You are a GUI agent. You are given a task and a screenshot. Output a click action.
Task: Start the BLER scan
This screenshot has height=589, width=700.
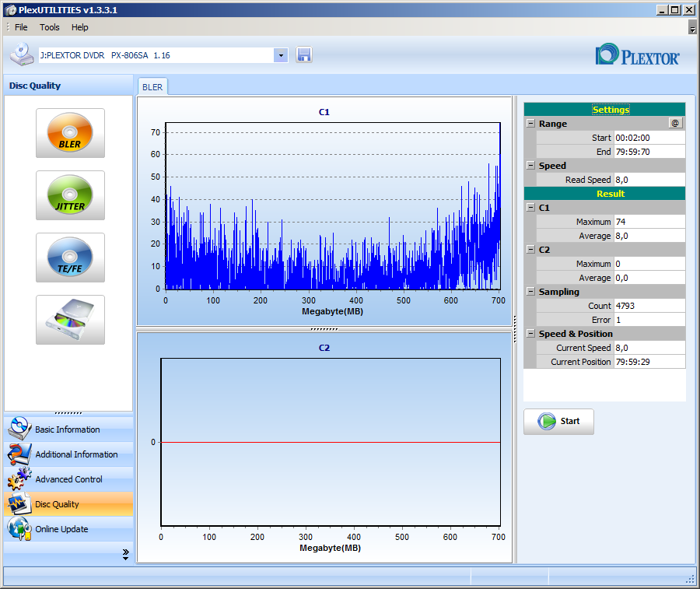(558, 422)
